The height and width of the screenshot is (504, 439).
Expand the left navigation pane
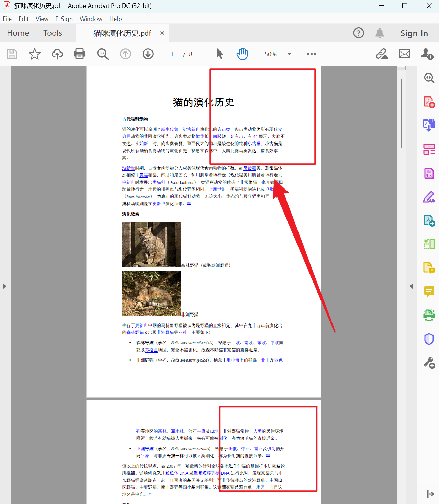click(x=4, y=286)
